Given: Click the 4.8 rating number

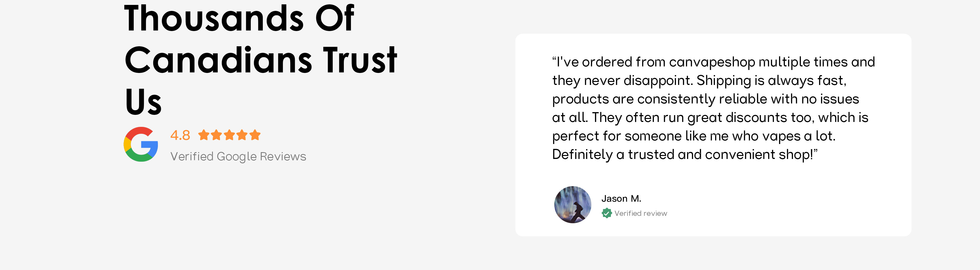Looking at the screenshot, I should point(180,135).
